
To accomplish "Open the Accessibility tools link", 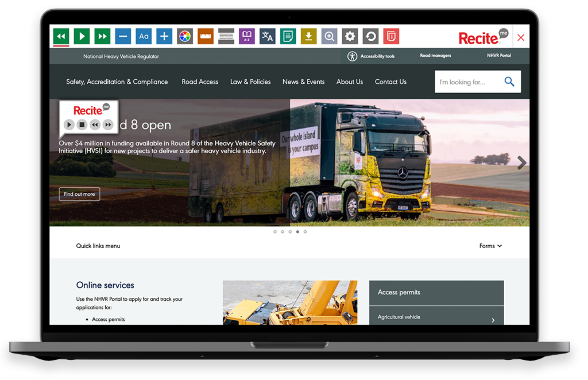I will click(377, 56).
